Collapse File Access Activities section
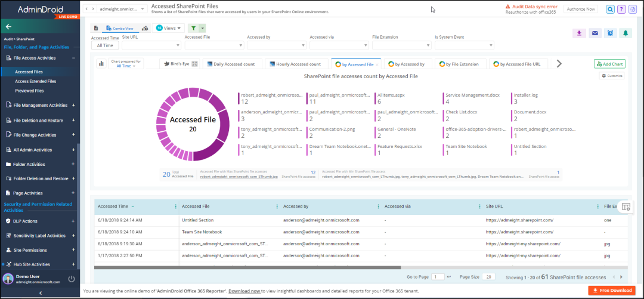The height and width of the screenshot is (299, 644). tap(73, 58)
